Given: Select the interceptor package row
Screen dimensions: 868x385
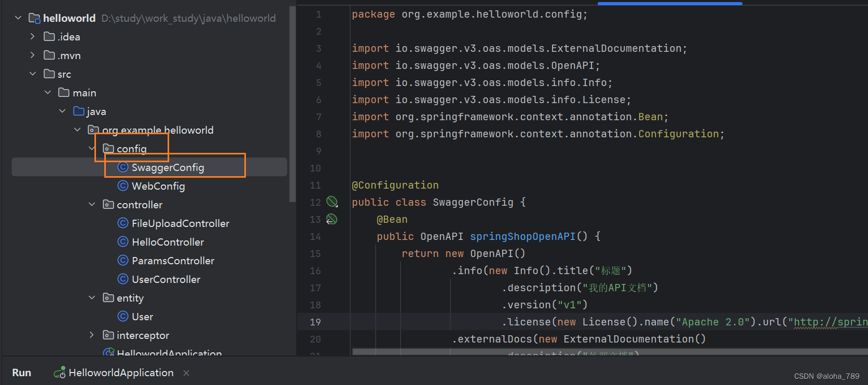Looking at the screenshot, I should pyautogui.click(x=149, y=335).
